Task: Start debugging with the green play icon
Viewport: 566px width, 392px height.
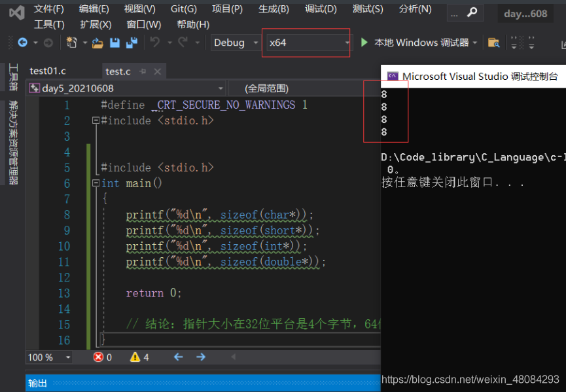Action: (x=364, y=43)
